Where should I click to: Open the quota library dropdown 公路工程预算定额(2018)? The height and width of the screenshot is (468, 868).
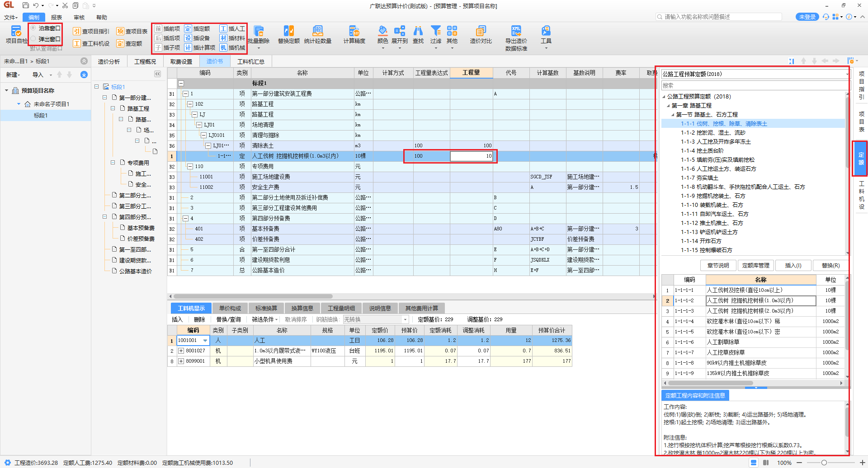click(847, 74)
